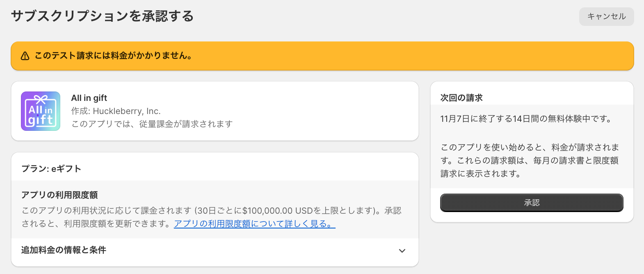Click the 14日間の無料体験中です trial notice

pos(526,119)
